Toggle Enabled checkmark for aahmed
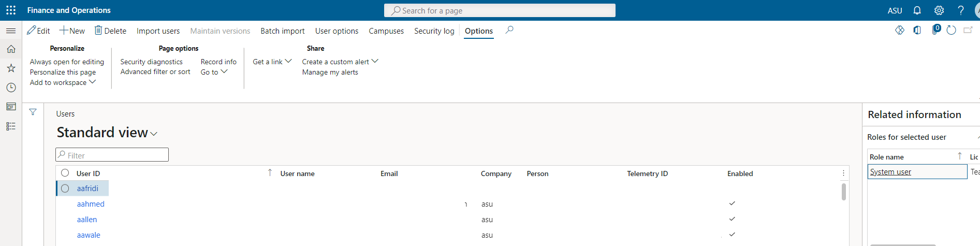This screenshot has height=246, width=980. coord(732,204)
